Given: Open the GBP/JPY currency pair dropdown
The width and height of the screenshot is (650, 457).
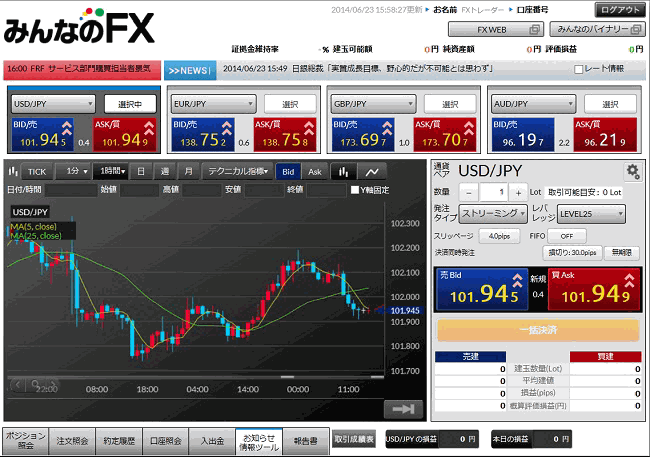Looking at the screenshot, I should pos(373,104).
